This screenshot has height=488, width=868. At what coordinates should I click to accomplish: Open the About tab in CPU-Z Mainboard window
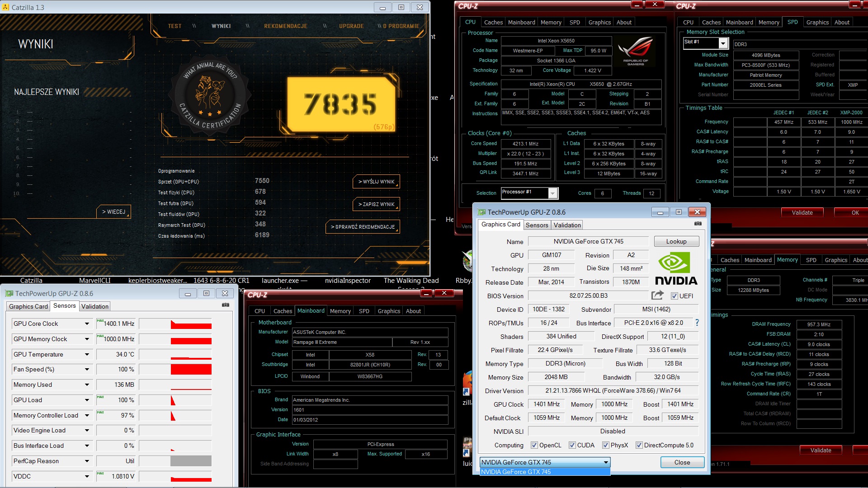click(413, 311)
